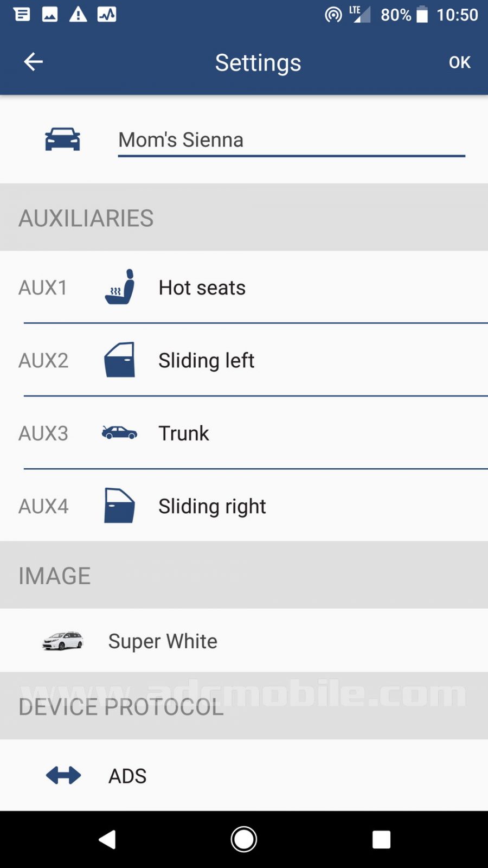
Task: Edit the vehicle name Mom's Sienna
Action: [x=291, y=139]
